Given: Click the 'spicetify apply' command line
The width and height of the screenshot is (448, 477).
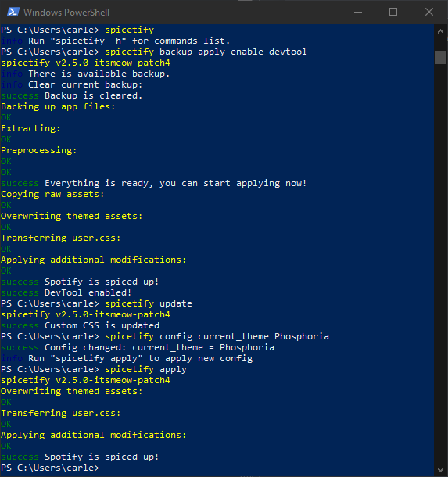Looking at the screenshot, I should tap(145, 369).
